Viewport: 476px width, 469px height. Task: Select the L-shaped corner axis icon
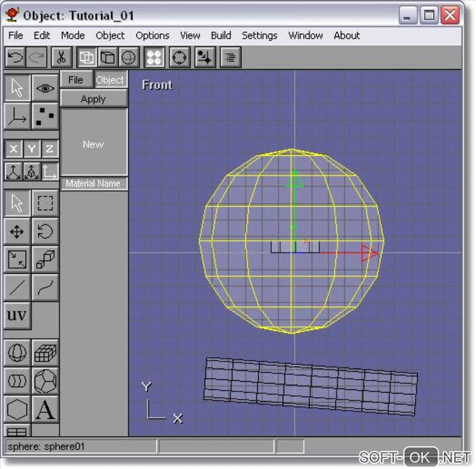(50, 172)
